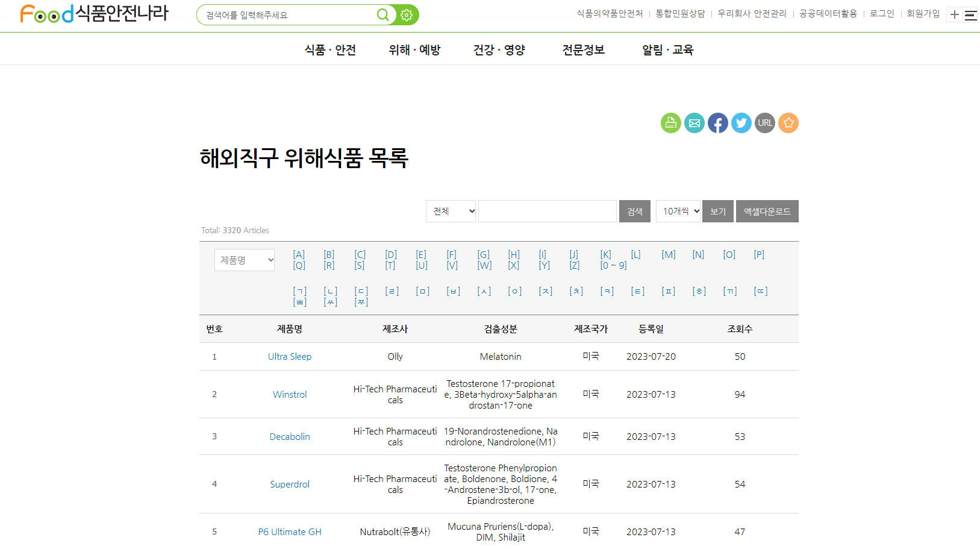Filter by Korean consonant [ㅎ]
Viewport: 980px width, 549px height.
pyautogui.click(x=699, y=291)
